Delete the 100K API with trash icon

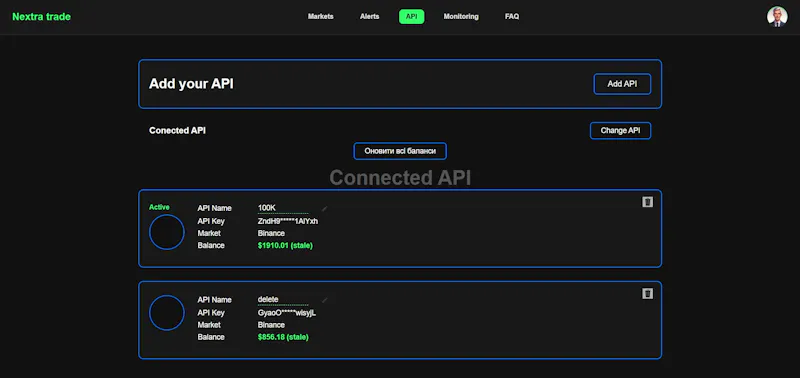(x=647, y=202)
